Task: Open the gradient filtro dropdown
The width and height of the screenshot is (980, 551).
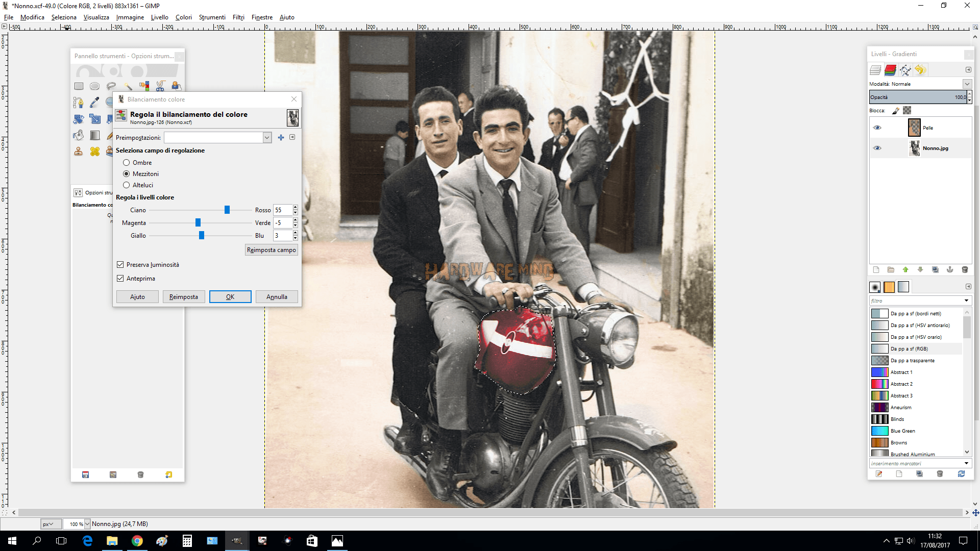Action: pos(966,300)
